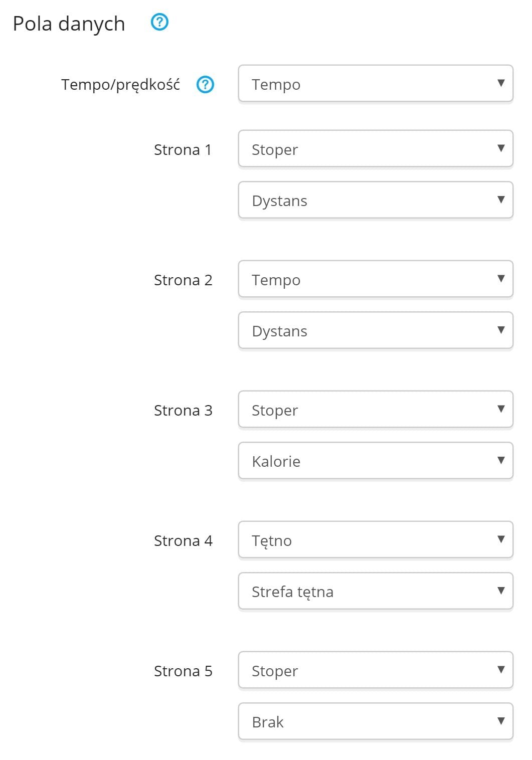This screenshot has width=532, height=760.
Task: Click arrow on Strefa tętna select box
Action: tap(500, 591)
